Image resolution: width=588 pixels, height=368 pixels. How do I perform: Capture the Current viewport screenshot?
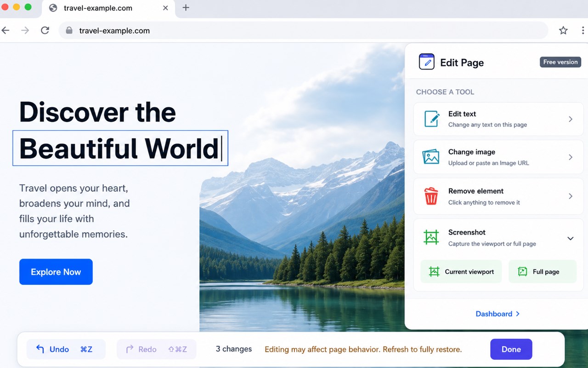point(461,271)
